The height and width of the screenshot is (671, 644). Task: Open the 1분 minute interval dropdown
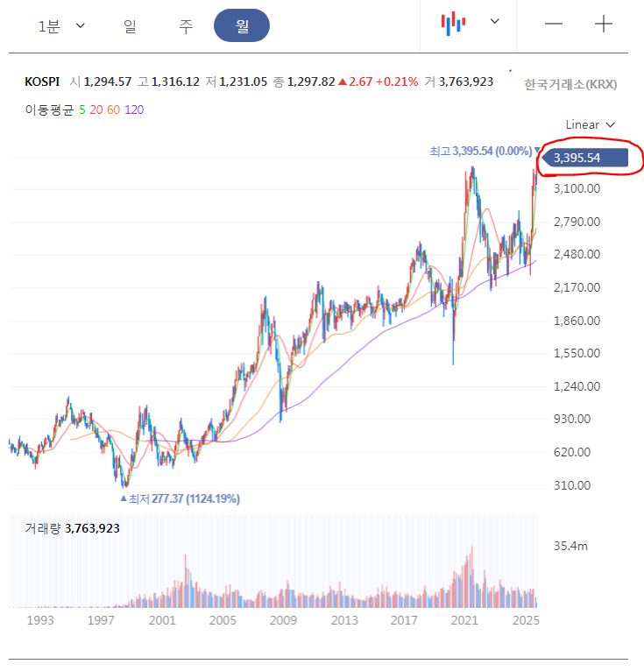(61, 25)
